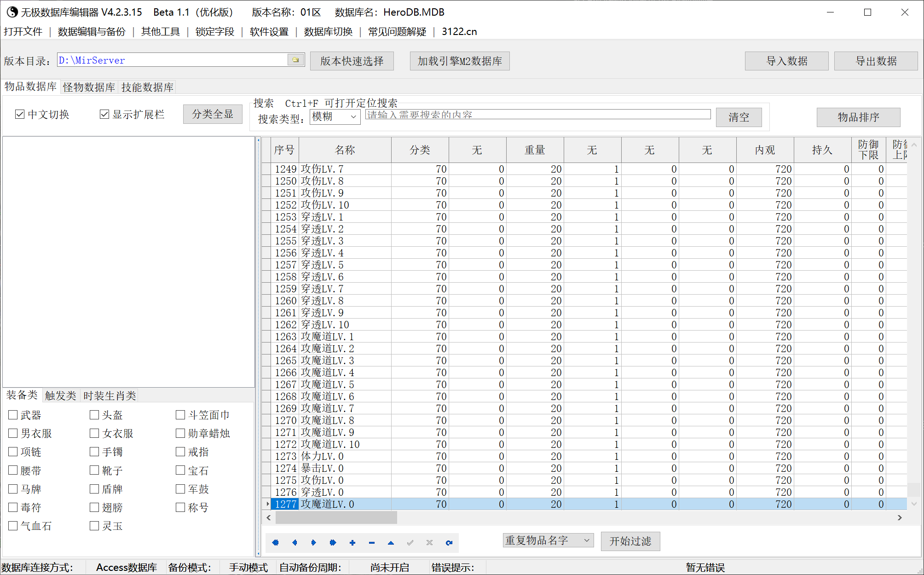
Task: Go to next record arrow
Action: click(x=314, y=543)
